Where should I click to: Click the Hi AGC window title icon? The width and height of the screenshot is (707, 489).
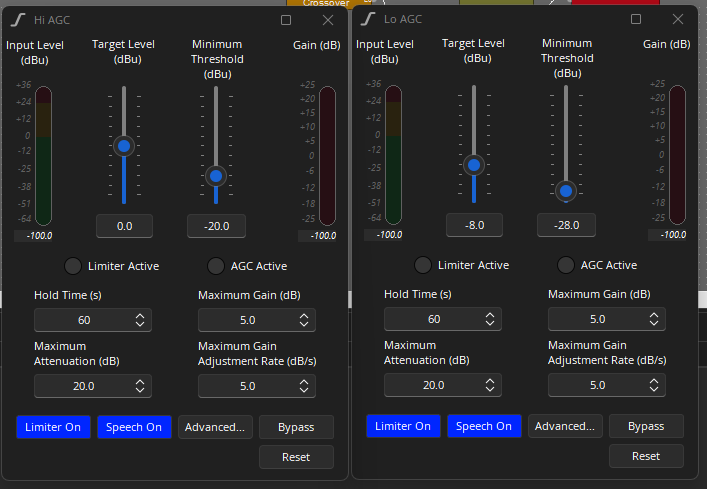18,20
